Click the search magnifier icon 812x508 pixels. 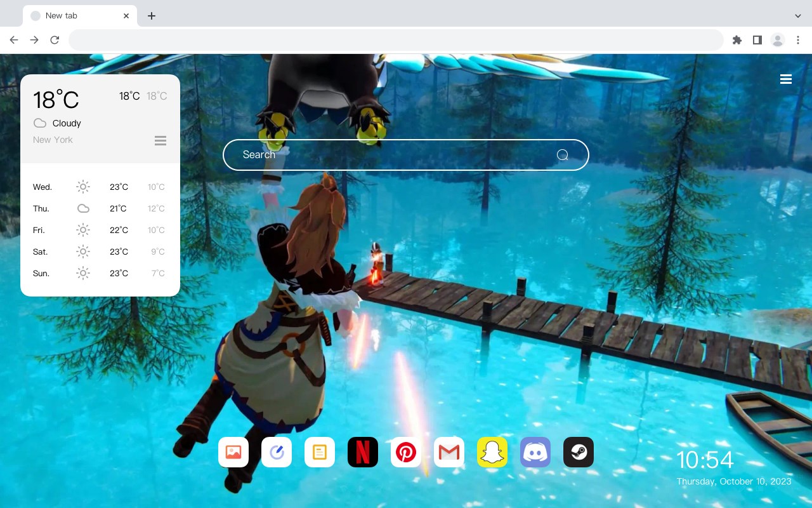[562, 155]
